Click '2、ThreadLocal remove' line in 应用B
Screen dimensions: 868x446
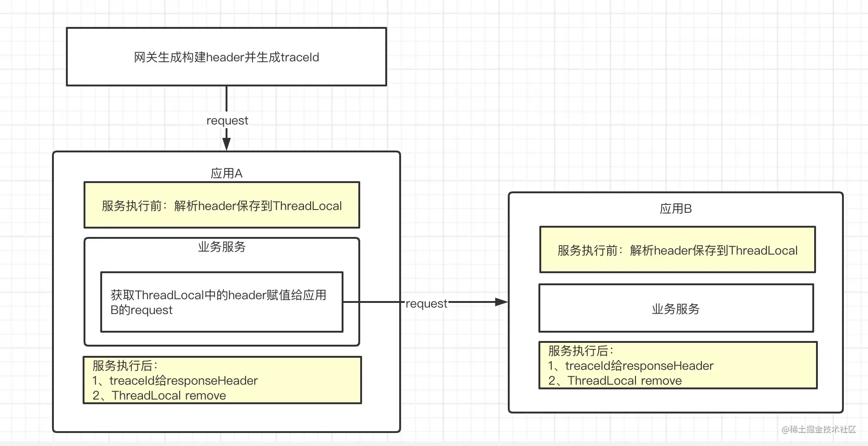tap(615, 380)
